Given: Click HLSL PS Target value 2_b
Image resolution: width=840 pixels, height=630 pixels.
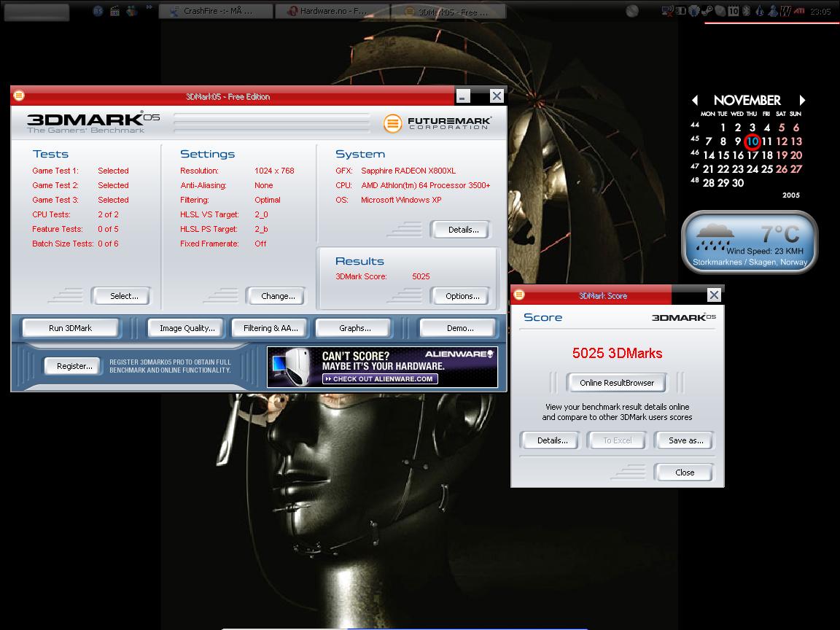Looking at the screenshot, I should pos(261,229).
